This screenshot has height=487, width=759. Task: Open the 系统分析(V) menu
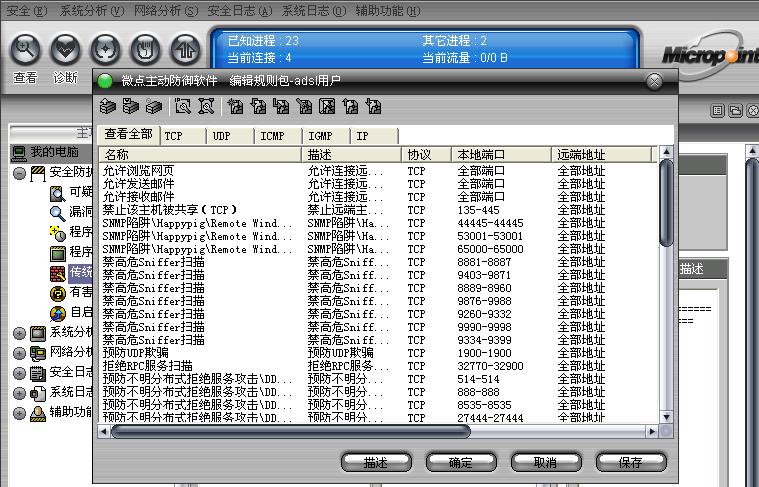click(x=92, y=11)
